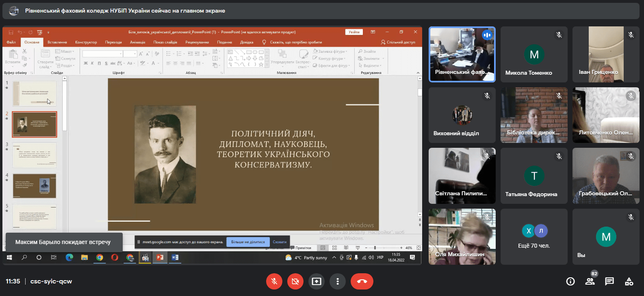
Task: Open meeting details info icon
Action: coord(570,281)
